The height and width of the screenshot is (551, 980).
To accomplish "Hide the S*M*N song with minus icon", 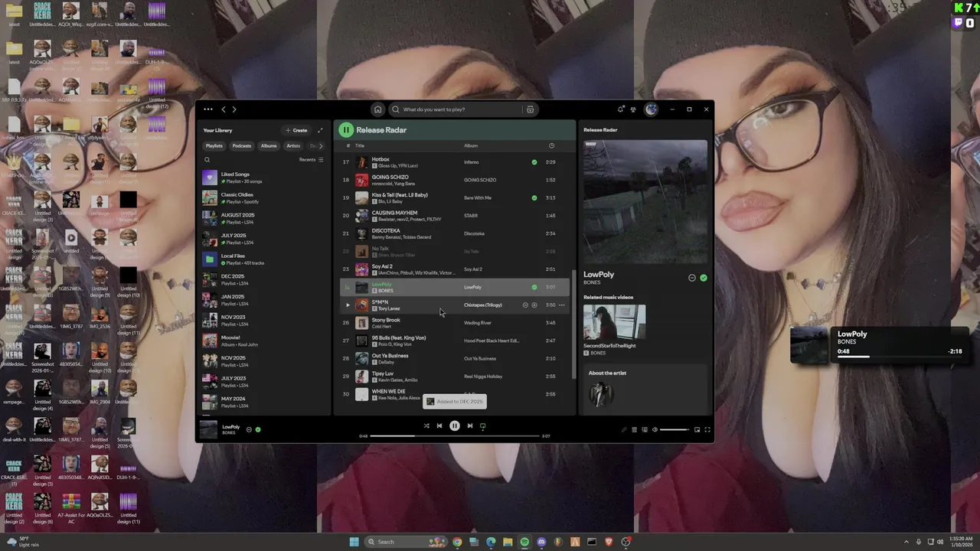I will (x=525, y=305).
